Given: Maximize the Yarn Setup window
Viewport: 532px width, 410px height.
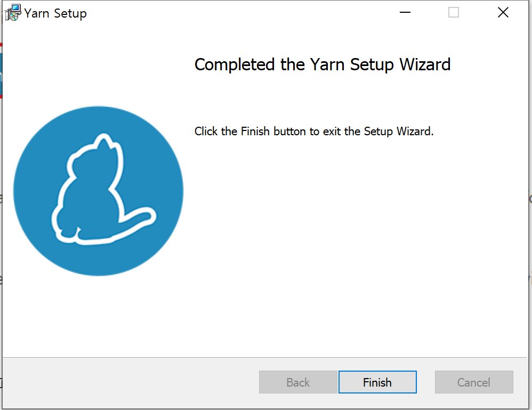Looking at the screenshot, I should pyautogui.click(x=454, y=12).
